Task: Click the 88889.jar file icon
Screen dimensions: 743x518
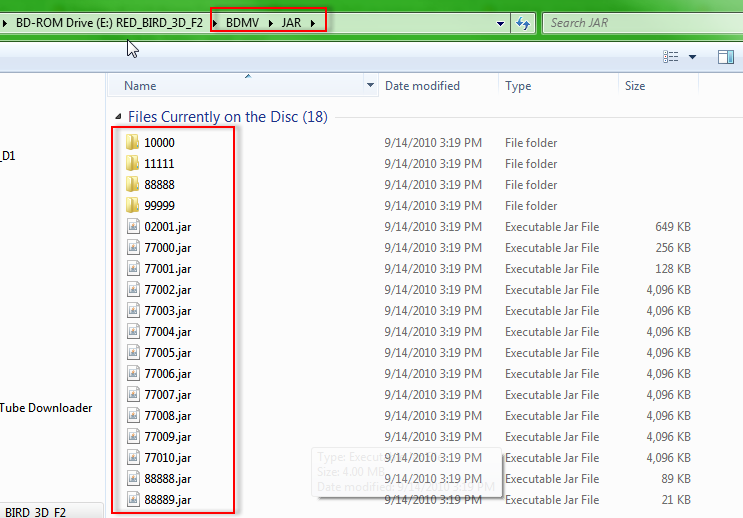Action: coord(133,500)
